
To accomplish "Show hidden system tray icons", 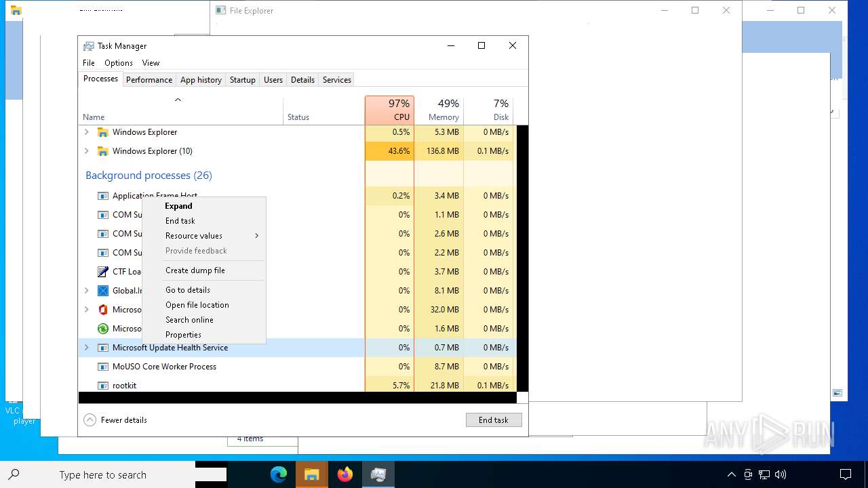I will (731, 474).
